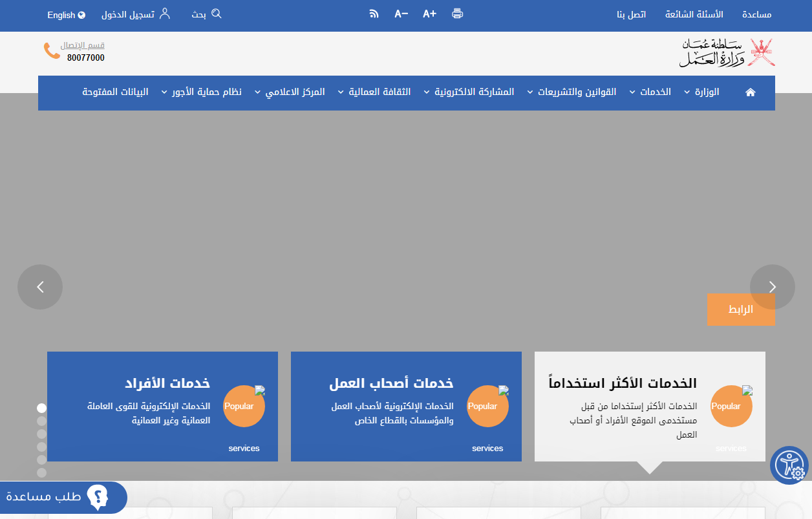The height and width of the screenshot is (519, 812).
Task: Select the last carousel indicator dot
Action: pyautogui.click(x=41, y=472)
